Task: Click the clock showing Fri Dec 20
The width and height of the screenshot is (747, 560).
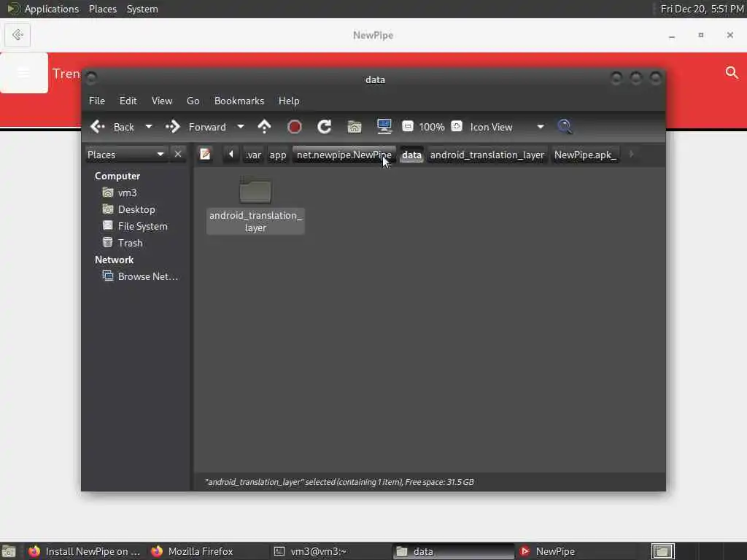Action: click(x=702, y=9)
